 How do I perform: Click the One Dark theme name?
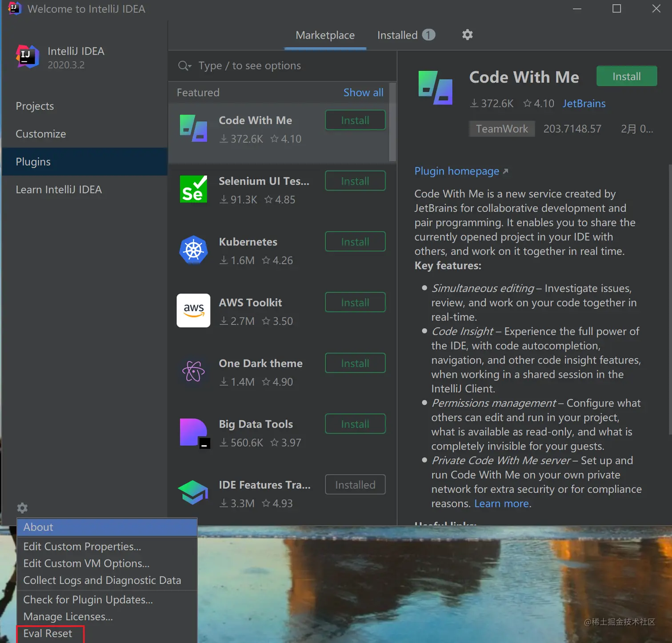pos(260,364)
